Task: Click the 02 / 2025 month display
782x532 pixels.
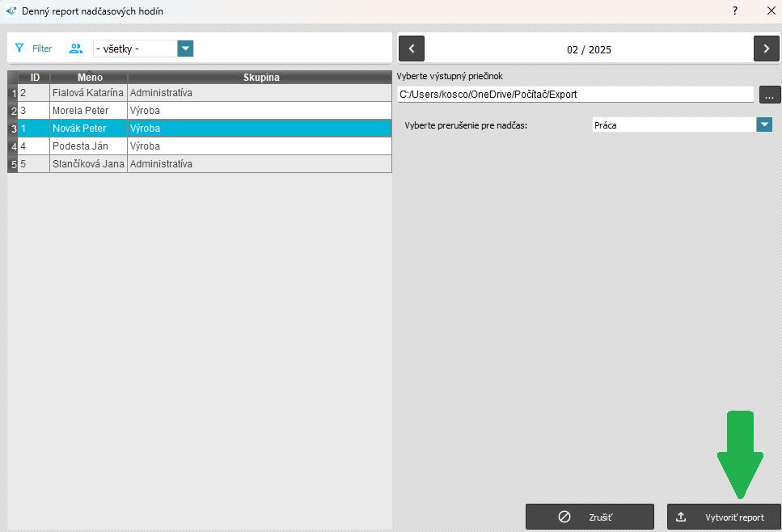Action: click(x=589, y=49)
